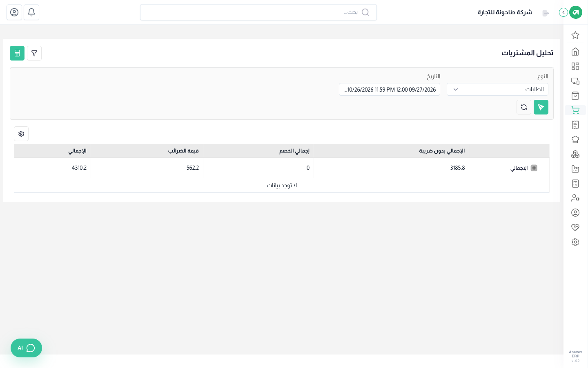Click company name شركة طاحونة للتجارة
The image size is (588, 368).
point(505,12)
